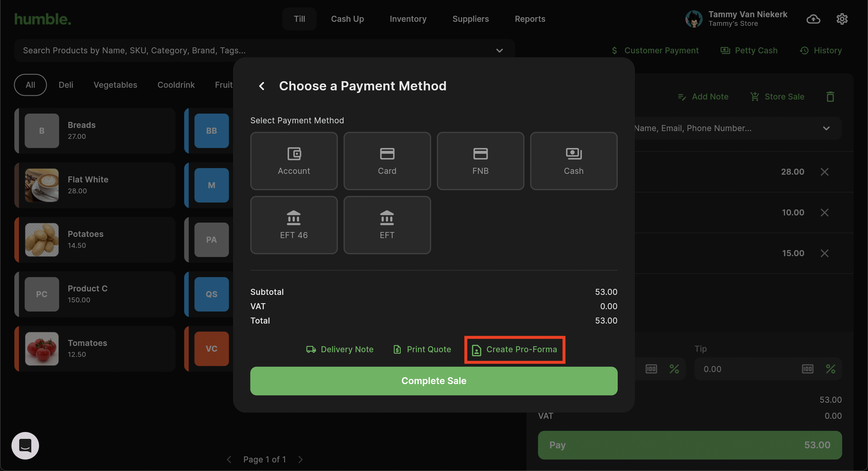This screenshot has height=471, width=868.
Task: Pick the plain EFT payment method
Action: pyautogui.click(x=387, y=225)
